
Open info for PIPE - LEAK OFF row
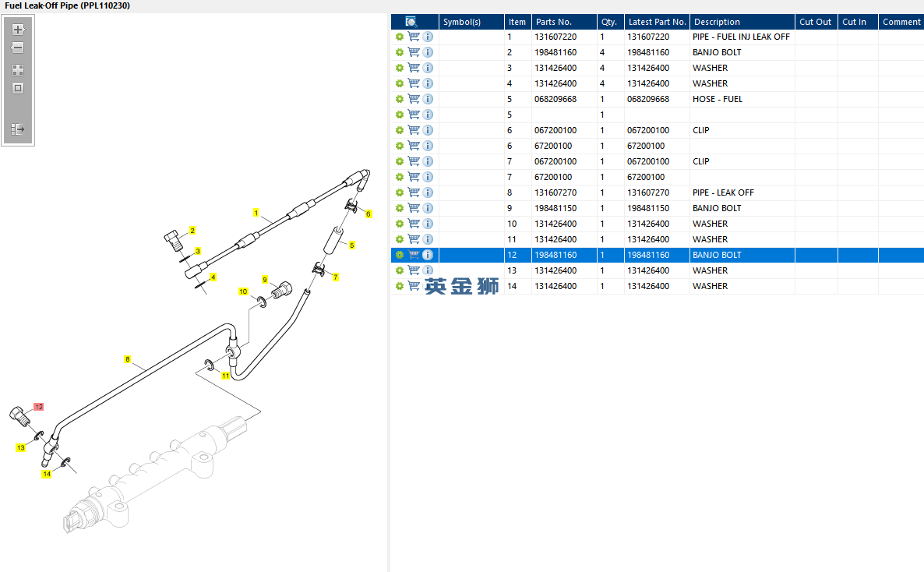click(x=428, y=192)
